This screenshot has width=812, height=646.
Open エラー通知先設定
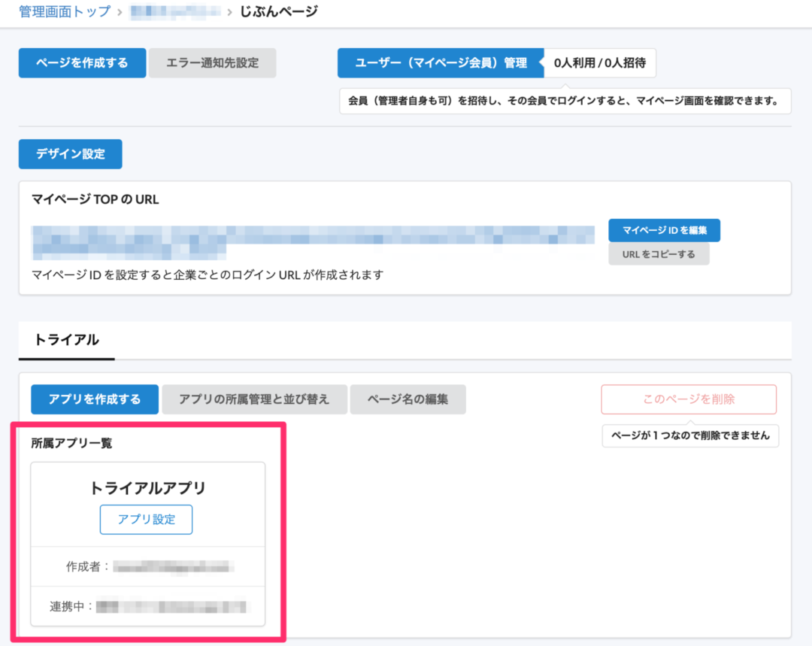click(213, 63)
